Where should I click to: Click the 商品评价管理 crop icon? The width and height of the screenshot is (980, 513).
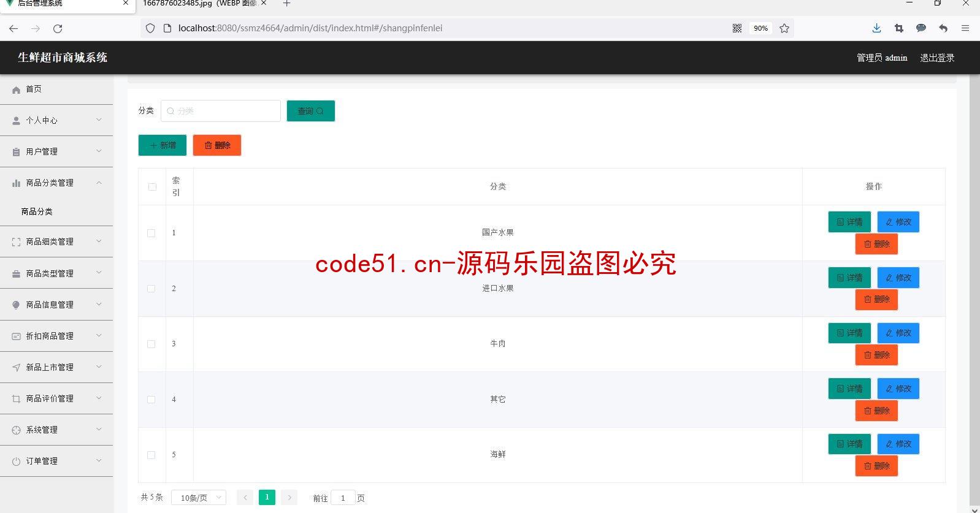(17, 399)
